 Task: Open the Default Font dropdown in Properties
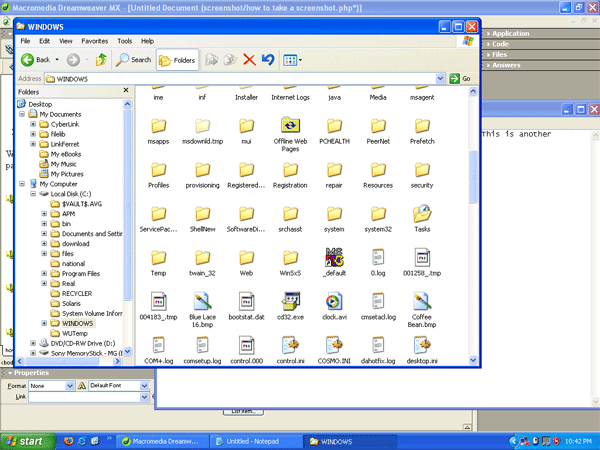point(144,386)
